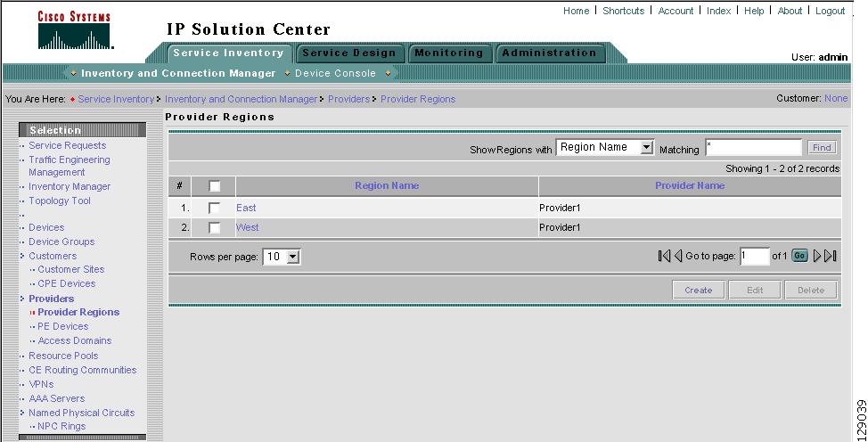868x442 pixels.
Task: Open CE Routing Communities in sidebar
Action: 83,370
